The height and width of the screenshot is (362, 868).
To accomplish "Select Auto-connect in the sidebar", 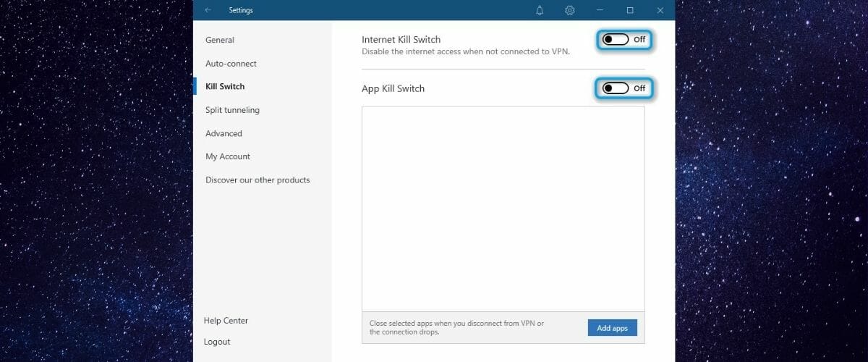I will tap(231, 64).
